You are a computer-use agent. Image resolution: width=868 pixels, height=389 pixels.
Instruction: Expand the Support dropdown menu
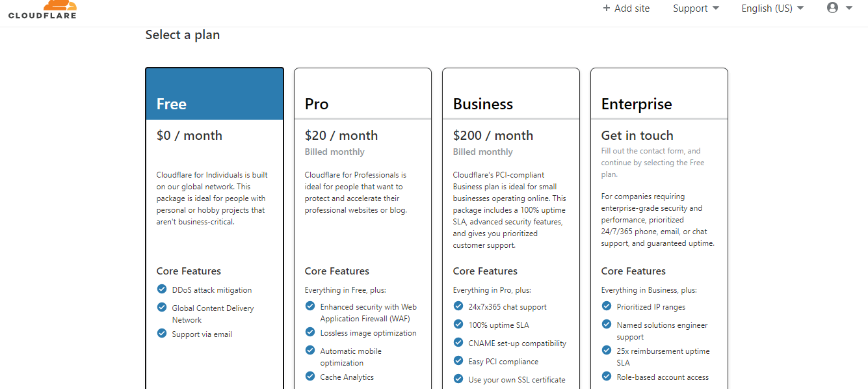tap(696, 8)
